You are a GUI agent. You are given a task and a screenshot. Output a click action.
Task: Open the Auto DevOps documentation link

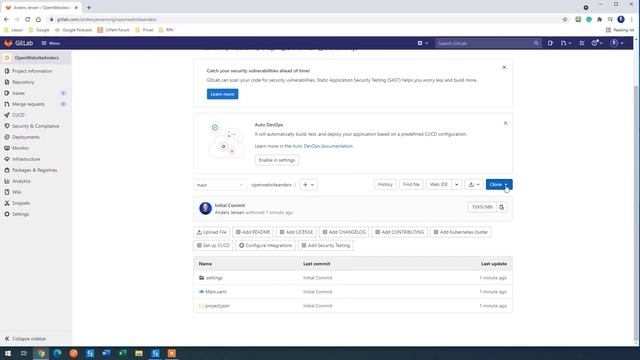(x=322, y=146)
